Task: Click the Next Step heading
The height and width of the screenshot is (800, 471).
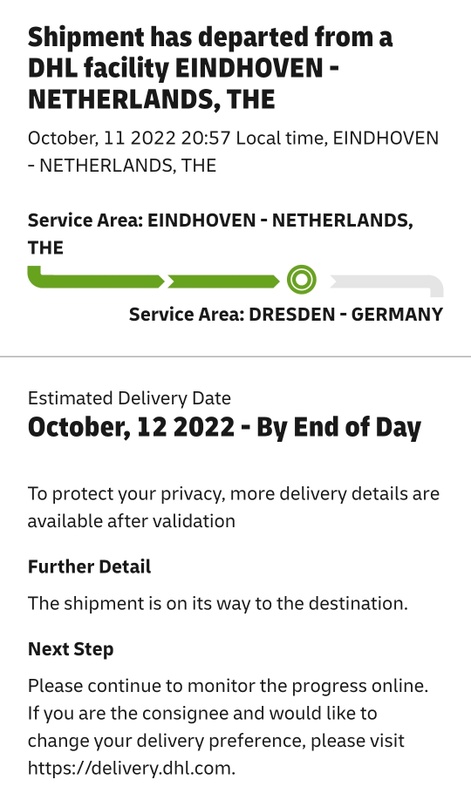Action: [x=70, y=649]
